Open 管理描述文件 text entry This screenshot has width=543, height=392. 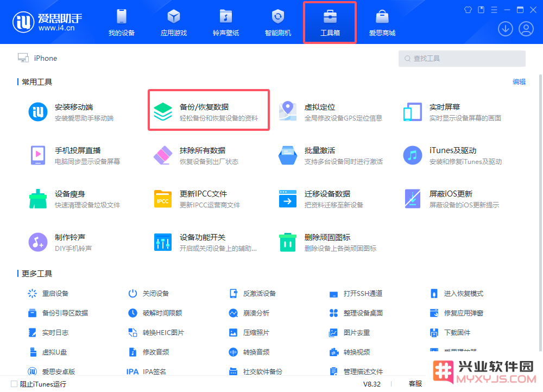pos(363,371)
